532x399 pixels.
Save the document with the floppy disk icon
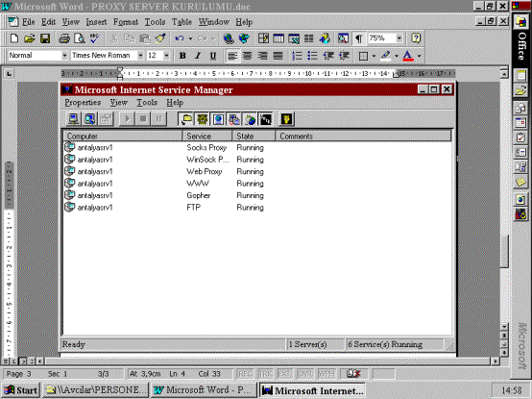(45, 38)
